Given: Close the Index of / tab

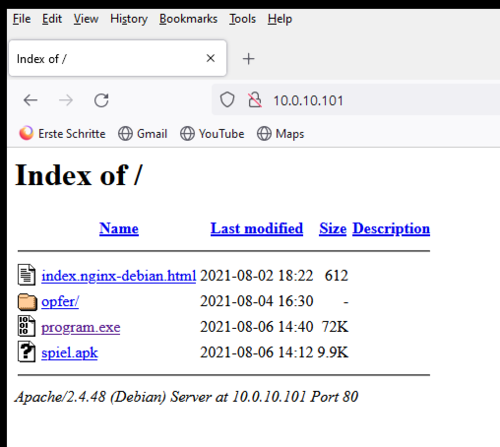Looking at the screenshot, I should pos(210,58).
